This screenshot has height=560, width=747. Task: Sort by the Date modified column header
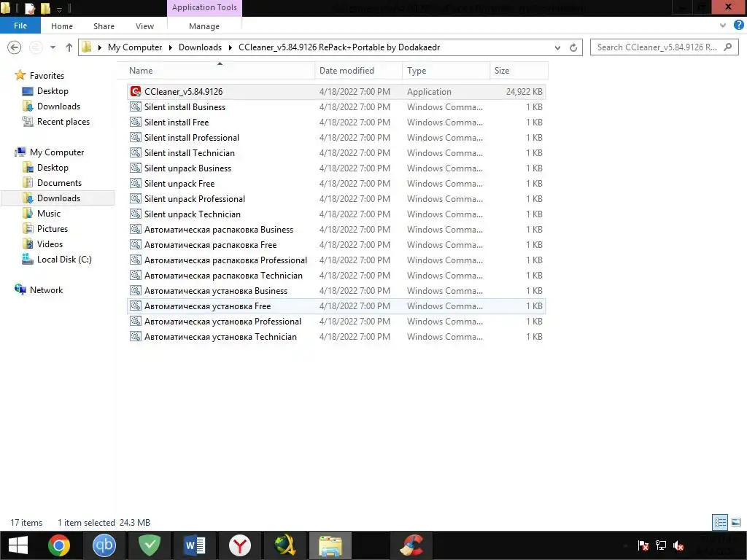(x=359, y=71)
